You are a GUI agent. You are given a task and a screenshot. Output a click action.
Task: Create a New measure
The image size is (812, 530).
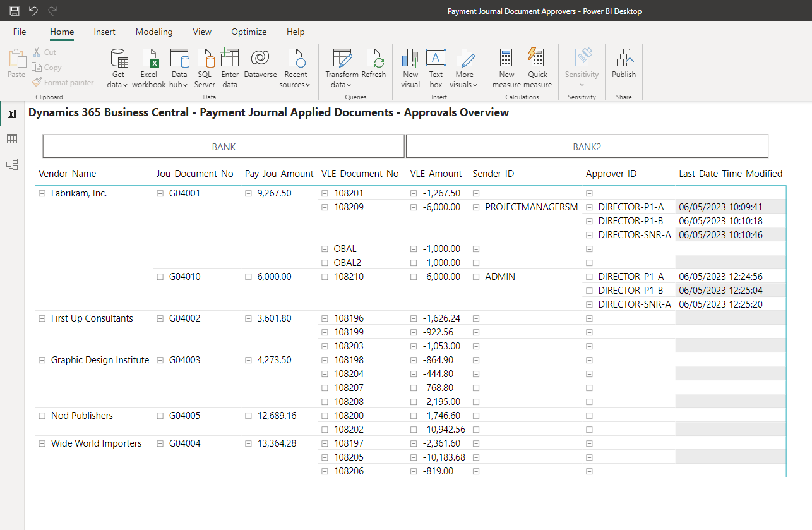[x=506, y=68]
